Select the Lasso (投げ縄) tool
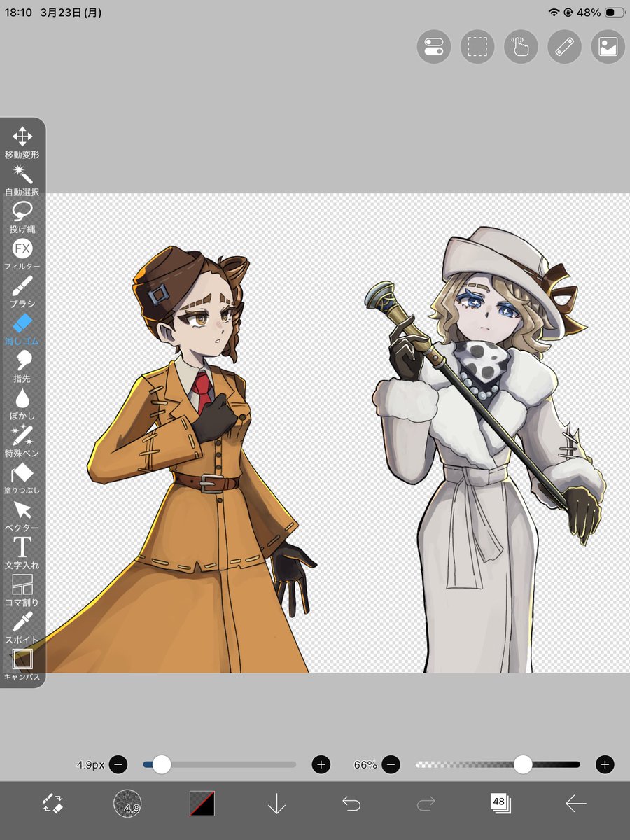 [x=22, y=218]
